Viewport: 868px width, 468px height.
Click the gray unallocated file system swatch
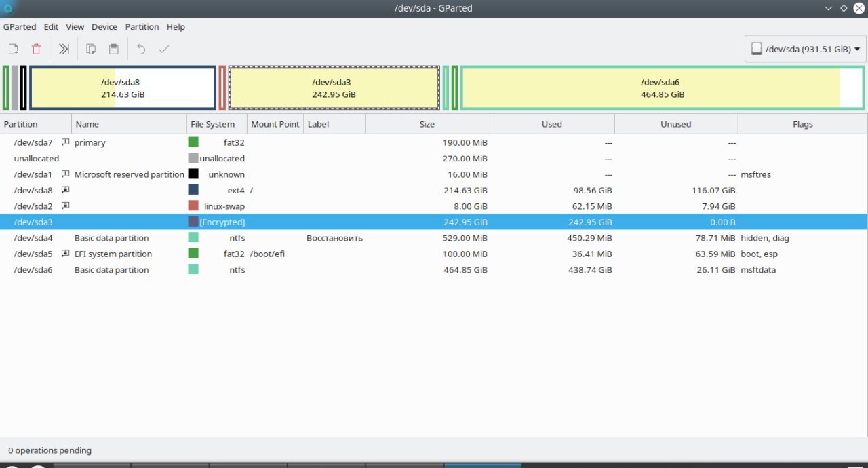[193, 158]
